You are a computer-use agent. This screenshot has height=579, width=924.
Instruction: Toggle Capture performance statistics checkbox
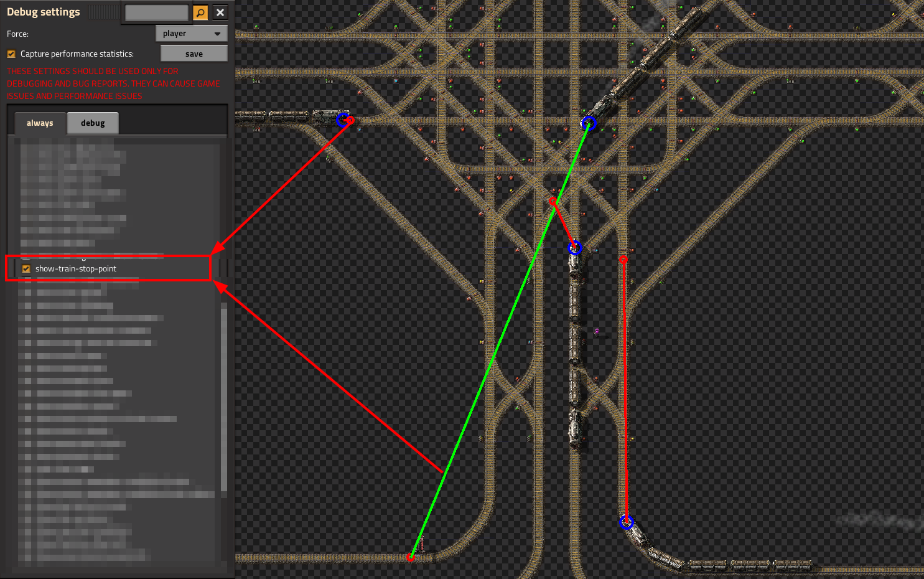click(11, 54)
